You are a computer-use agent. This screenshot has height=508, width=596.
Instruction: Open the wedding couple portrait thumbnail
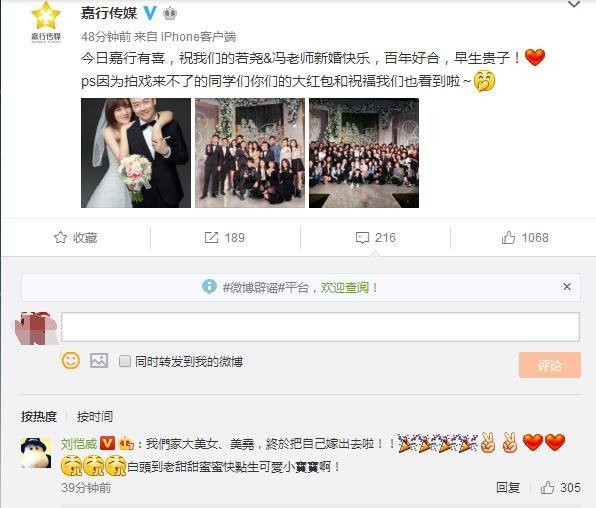tap(136, 153)
